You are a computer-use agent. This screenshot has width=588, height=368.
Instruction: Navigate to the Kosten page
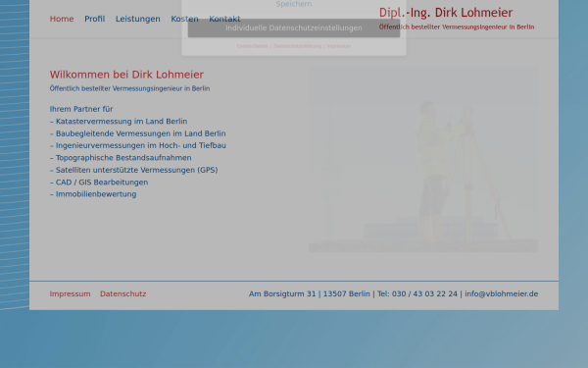pyautogui.click(x=184, y=19)
